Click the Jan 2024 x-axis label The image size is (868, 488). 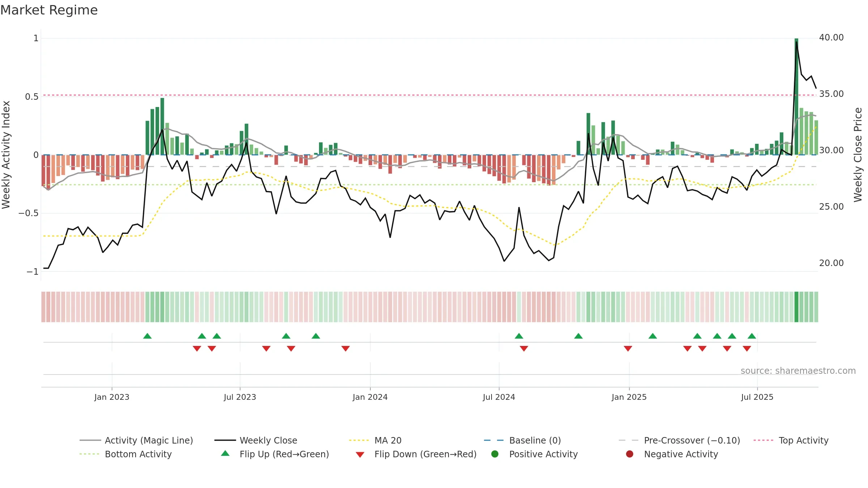[x=370, y=397]
